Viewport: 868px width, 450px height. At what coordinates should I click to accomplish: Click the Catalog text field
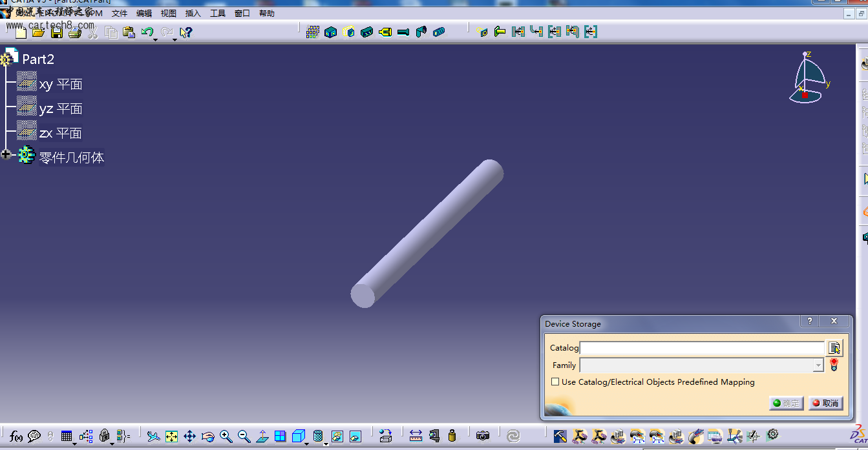pyautogui.click(x=702, y=348)
